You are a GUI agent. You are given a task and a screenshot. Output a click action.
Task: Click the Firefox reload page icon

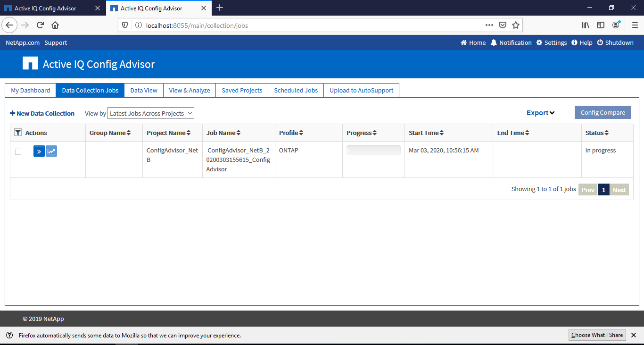tap(40, 25)
